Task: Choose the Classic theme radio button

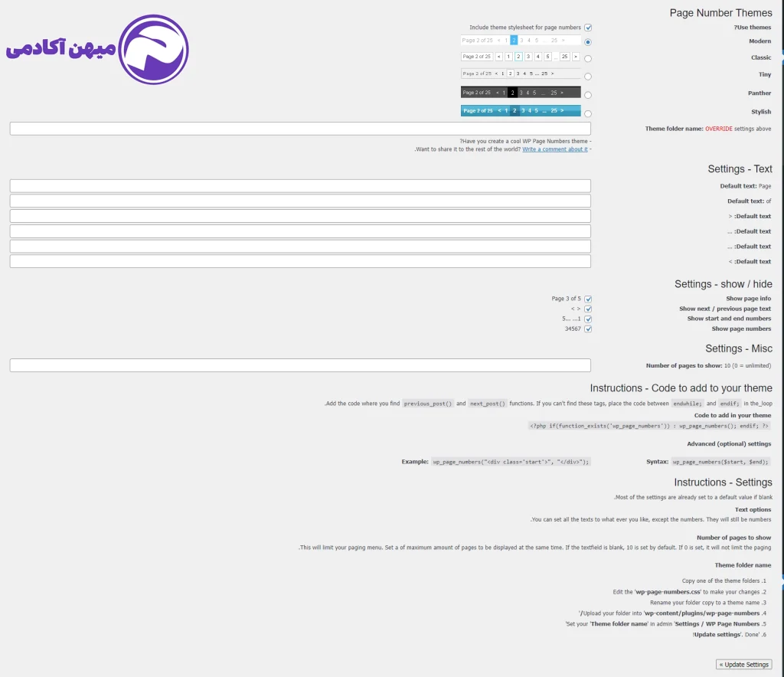Action: (x=588, y=58)
